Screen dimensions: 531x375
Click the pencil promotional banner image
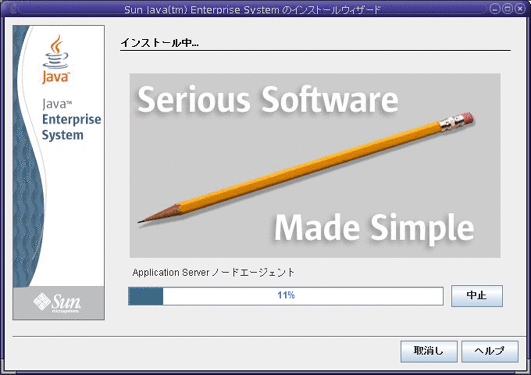pyautogui.click(x=315, y=165)
